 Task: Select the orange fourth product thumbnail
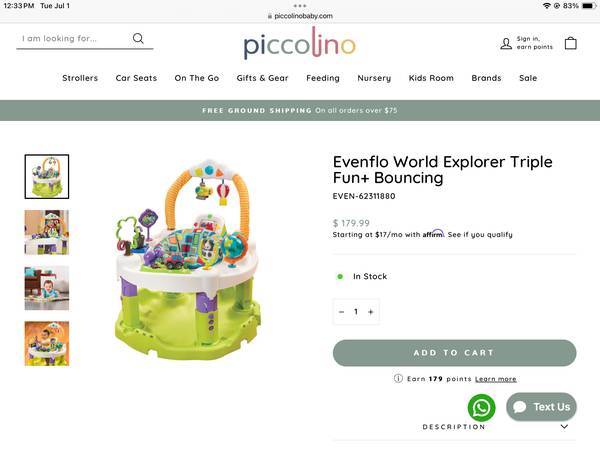[x=47, y=343]
